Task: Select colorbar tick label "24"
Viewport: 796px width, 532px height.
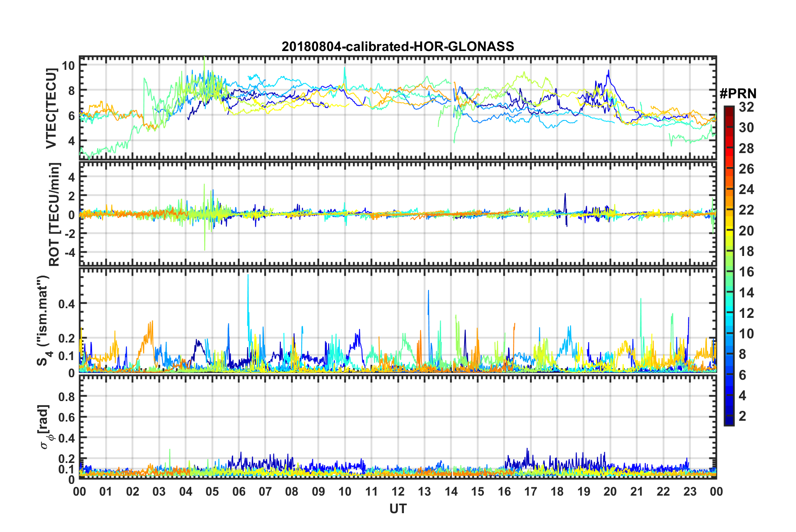Action: tap(746, 189)
